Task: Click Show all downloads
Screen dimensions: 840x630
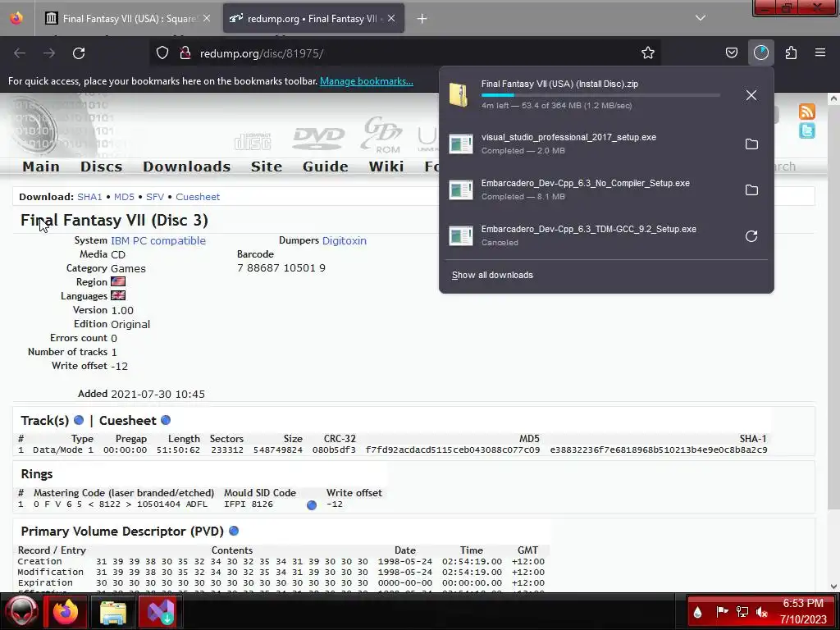Action: tap(492, 275)
